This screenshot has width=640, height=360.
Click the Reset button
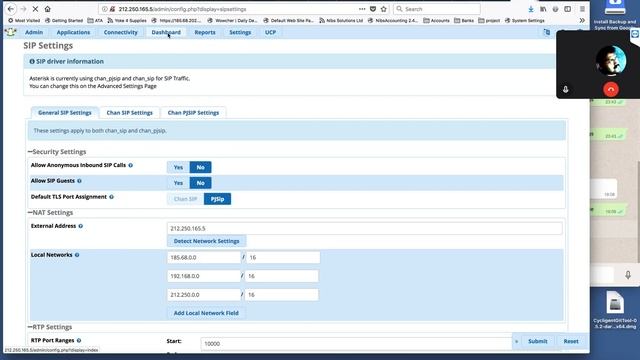tap(571, 341)
